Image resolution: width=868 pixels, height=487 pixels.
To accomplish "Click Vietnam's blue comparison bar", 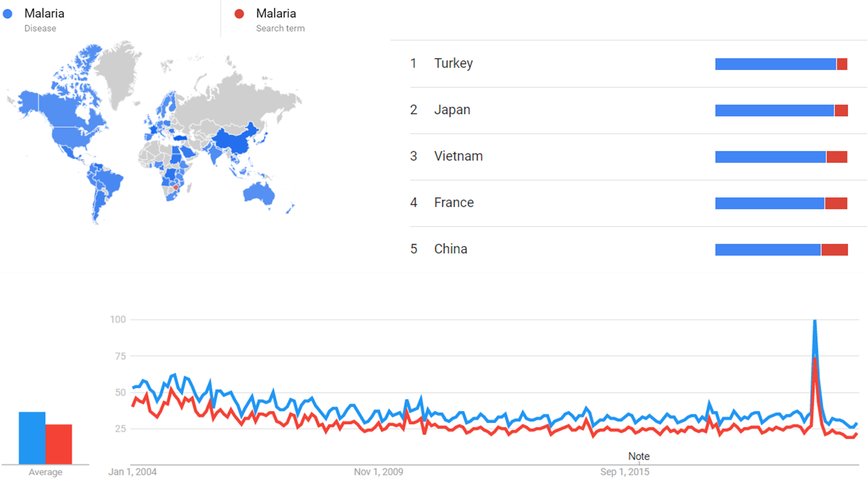I will click(770, 157).
